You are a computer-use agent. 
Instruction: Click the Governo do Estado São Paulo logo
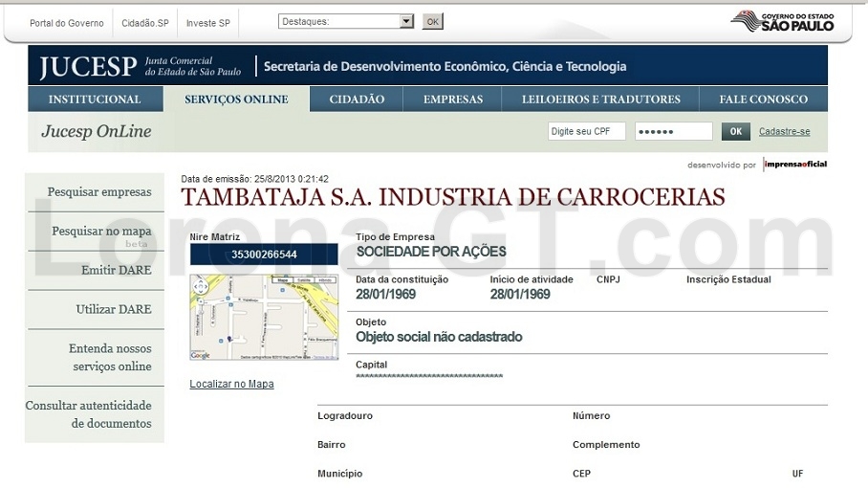tap(782, 21)
